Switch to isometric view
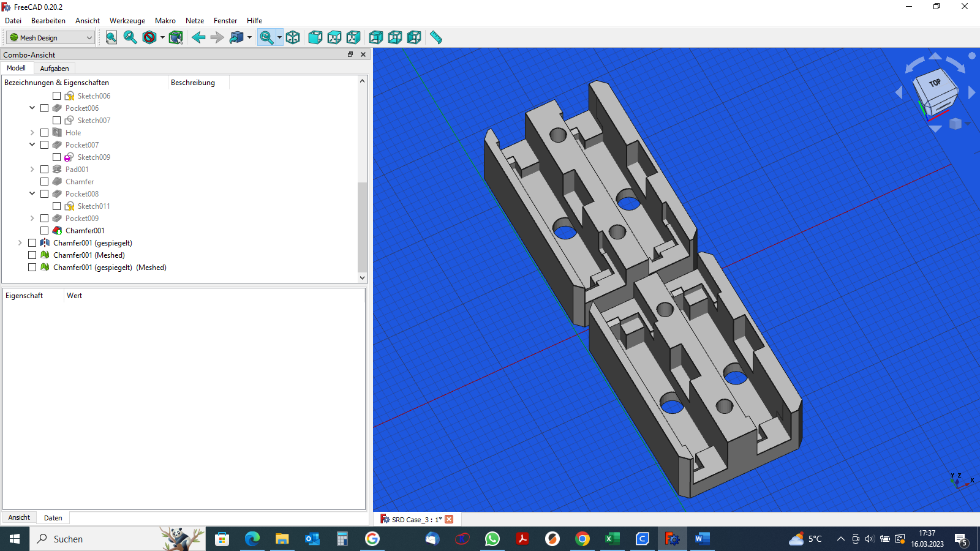This screenshot has width=980, height=551. pyautogui.click(x=293, y=37)
